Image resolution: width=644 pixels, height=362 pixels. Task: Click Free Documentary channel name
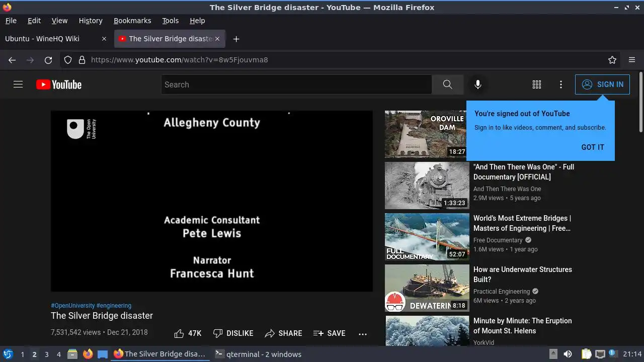coord(498,240)
